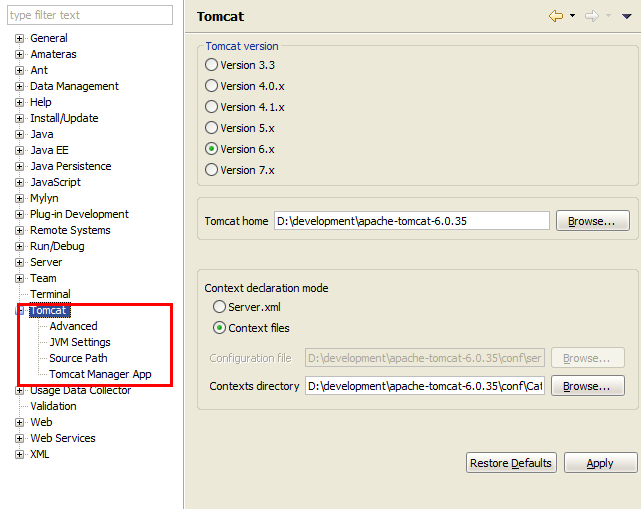Image resolution: width=641 pixels, height=509 pixels.
Task: Click Browse next to Tomcat home
Action: coord(592,221)
